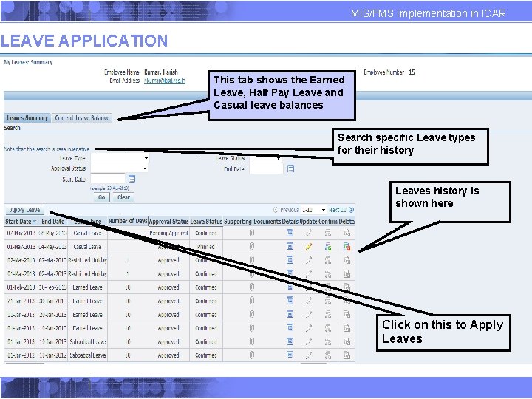Screen dimensions: 532x399
Task: Open the 1-10 record range dropdown
Action: tap(314, 210)
